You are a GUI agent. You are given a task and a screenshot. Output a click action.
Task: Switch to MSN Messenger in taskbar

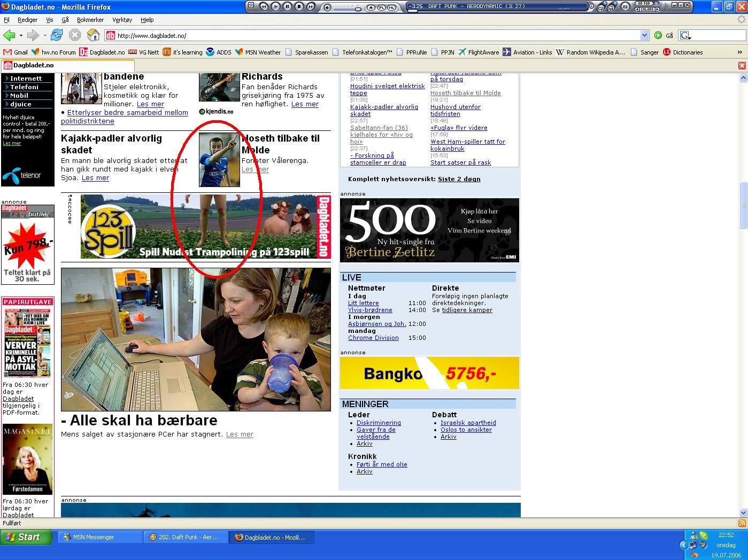(x=99, y=537)
